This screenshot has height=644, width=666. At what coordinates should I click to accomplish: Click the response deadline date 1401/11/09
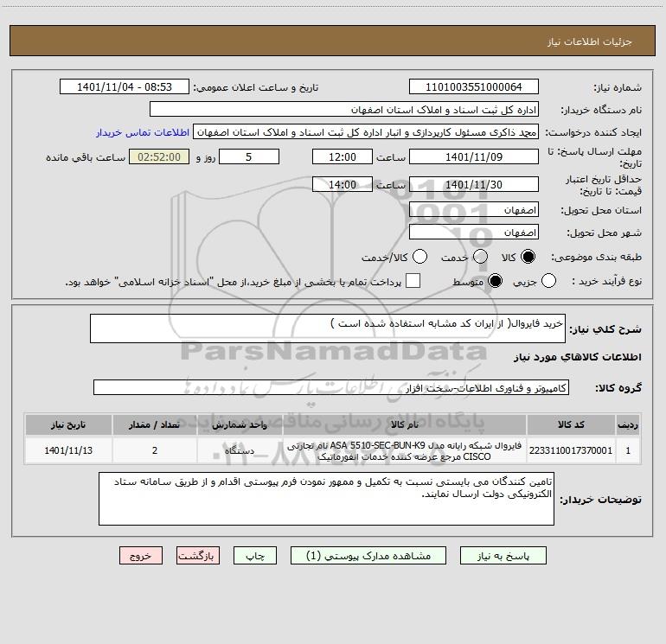474,156
